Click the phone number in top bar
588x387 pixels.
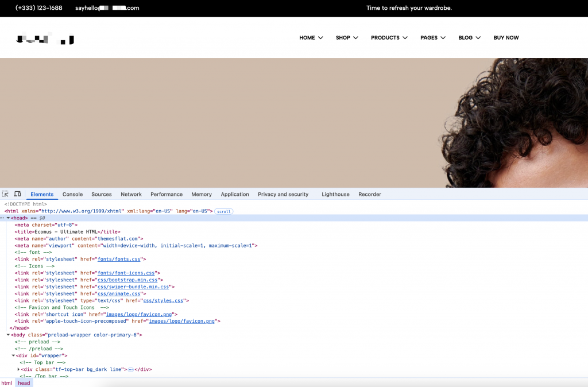tap(38, 8)
